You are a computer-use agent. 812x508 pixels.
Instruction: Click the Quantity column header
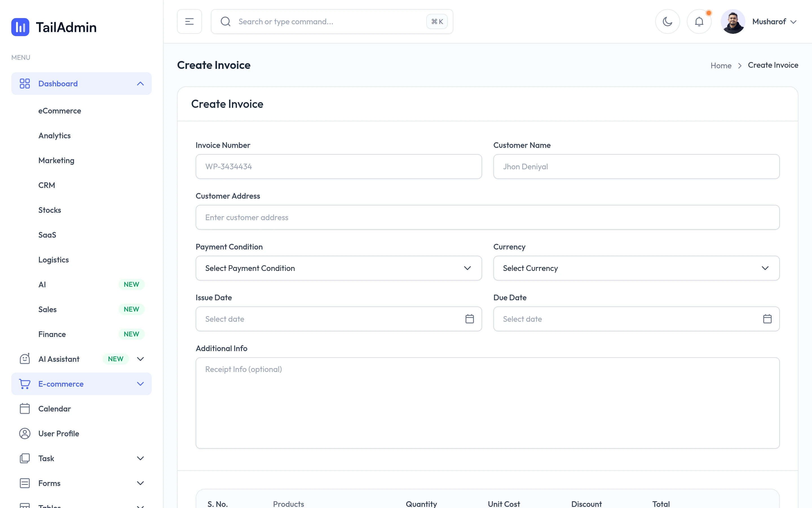(421, 504)
